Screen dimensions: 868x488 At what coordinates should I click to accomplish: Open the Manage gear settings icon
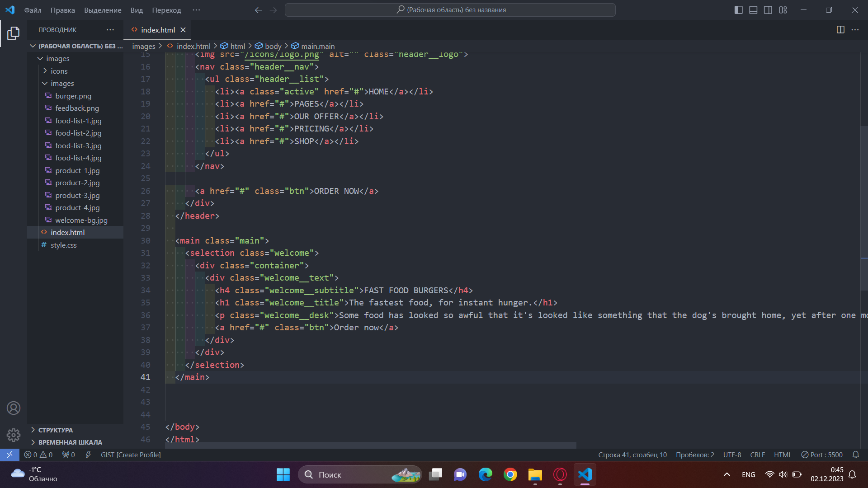pyautogui.click(x=14, y=435)
